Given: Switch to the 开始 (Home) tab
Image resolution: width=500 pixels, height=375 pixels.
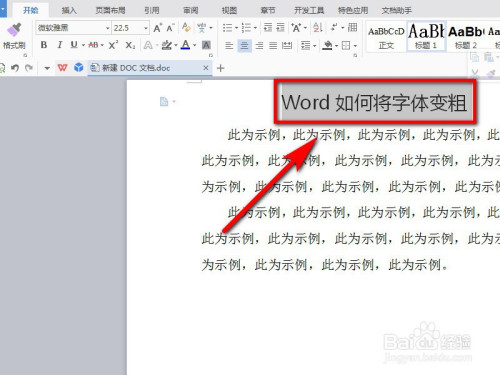Looking at the screenshot, I should pyautogui.click(x=31, y=10).
